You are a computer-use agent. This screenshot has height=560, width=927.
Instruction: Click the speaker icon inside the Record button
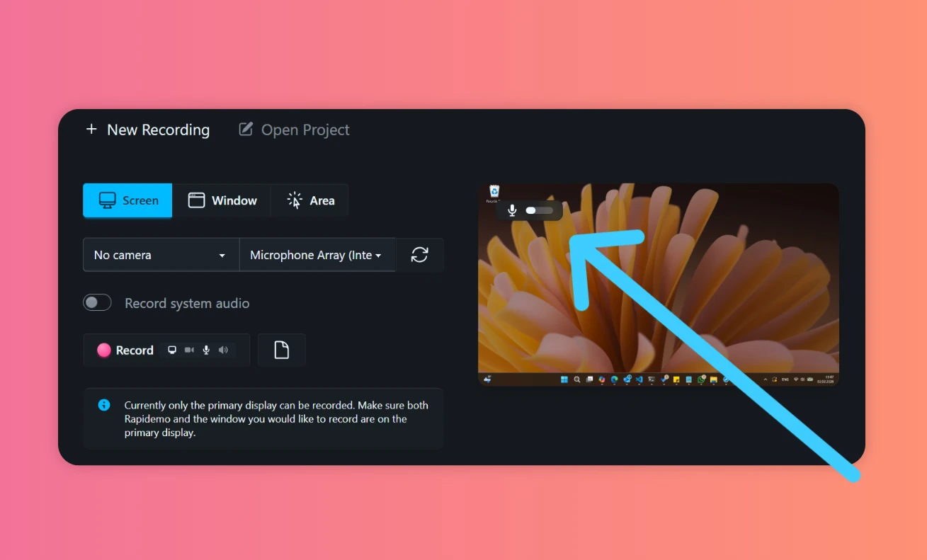(x=223, y=350)
